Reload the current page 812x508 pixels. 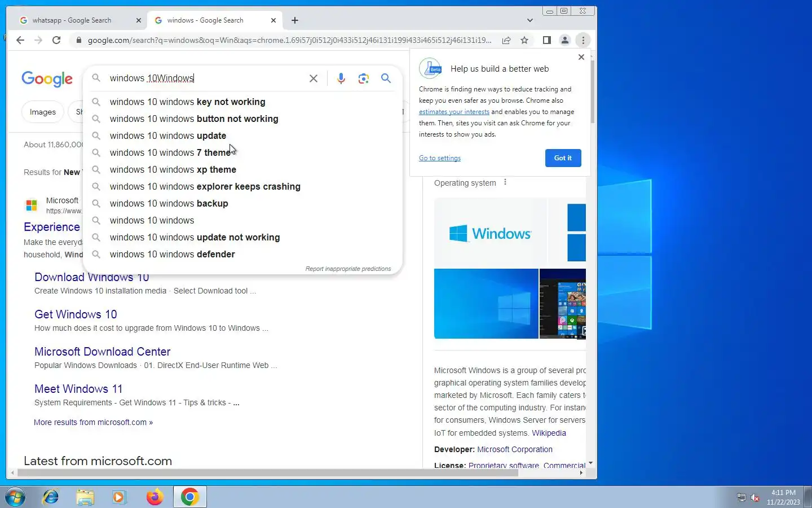pos(56,40)
